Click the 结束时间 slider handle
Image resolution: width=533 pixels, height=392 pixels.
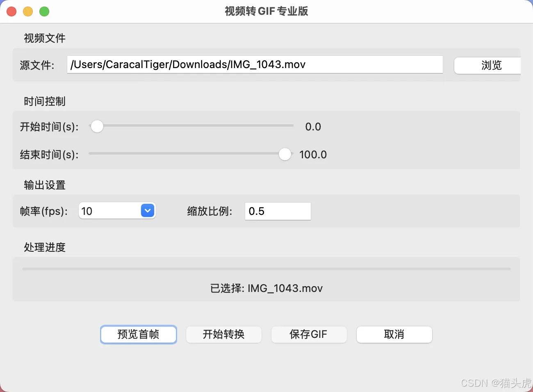[285, 154]
